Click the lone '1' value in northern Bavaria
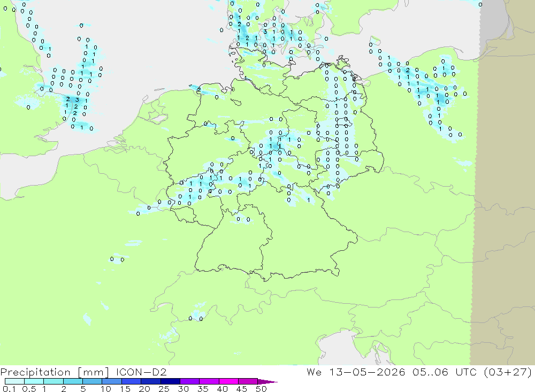 point(309,200)
